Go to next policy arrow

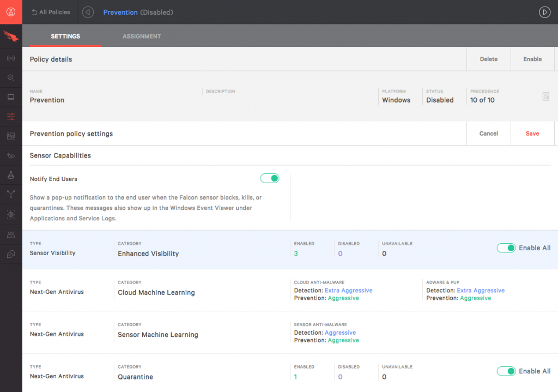[544, 12]
